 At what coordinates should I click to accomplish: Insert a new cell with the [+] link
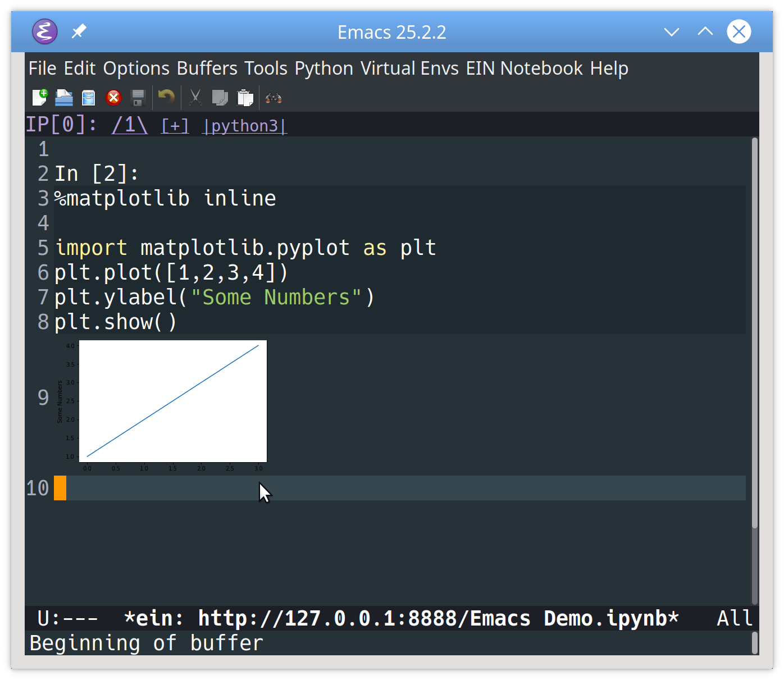175,125
